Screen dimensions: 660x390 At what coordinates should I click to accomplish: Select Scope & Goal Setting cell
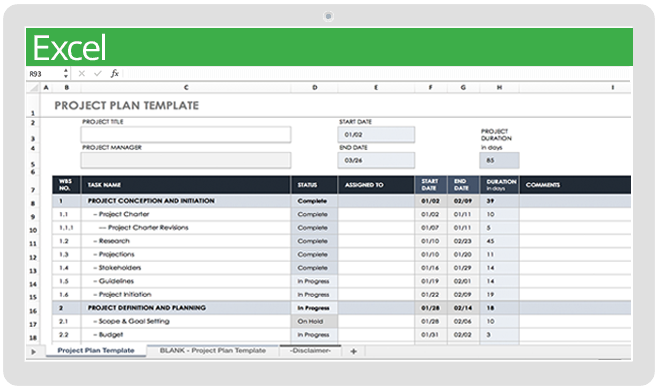pyautogui.click(x=186, y=321)
